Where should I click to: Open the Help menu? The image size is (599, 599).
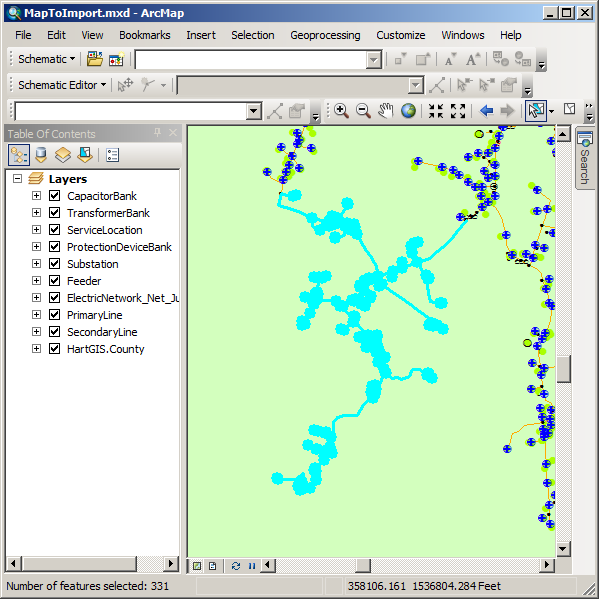tap(510, 35)
